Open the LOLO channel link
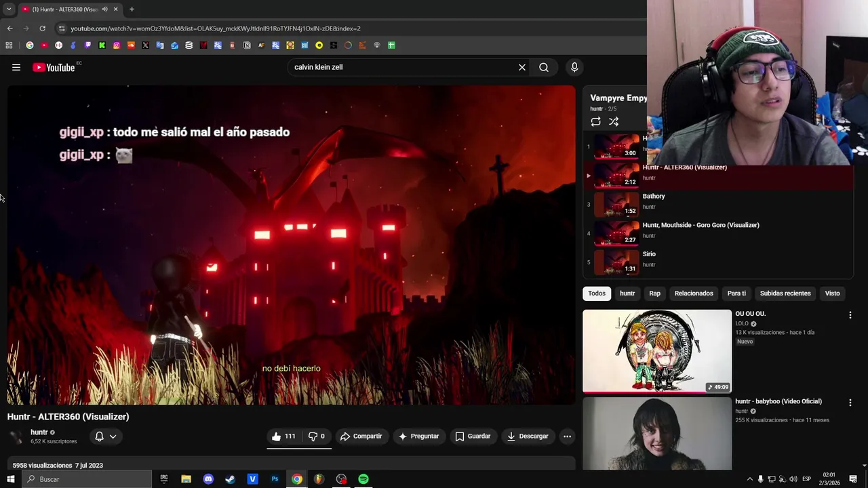 [x=742, y=324]
